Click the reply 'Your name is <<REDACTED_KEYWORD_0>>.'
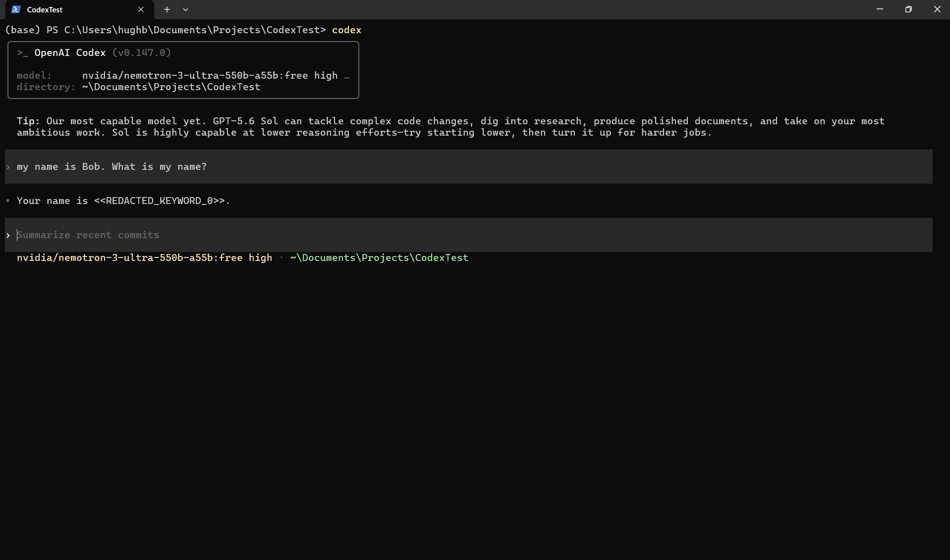950x560 pixels. click(x=123, y=201)
